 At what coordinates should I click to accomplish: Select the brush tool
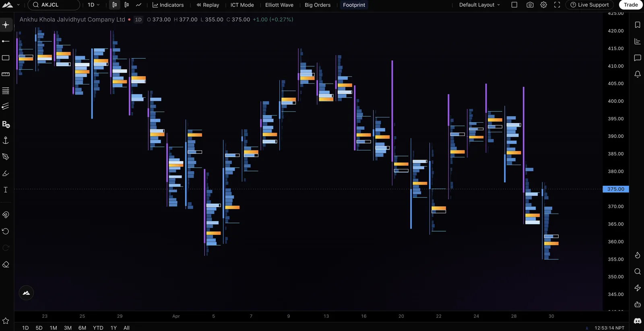(x=6, y=173)
